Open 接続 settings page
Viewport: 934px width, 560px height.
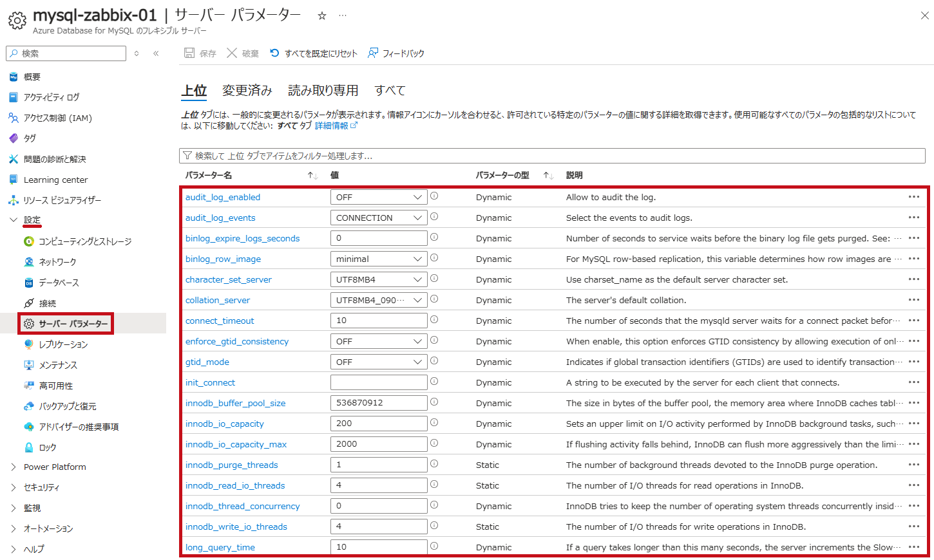[x=47, y=303]
